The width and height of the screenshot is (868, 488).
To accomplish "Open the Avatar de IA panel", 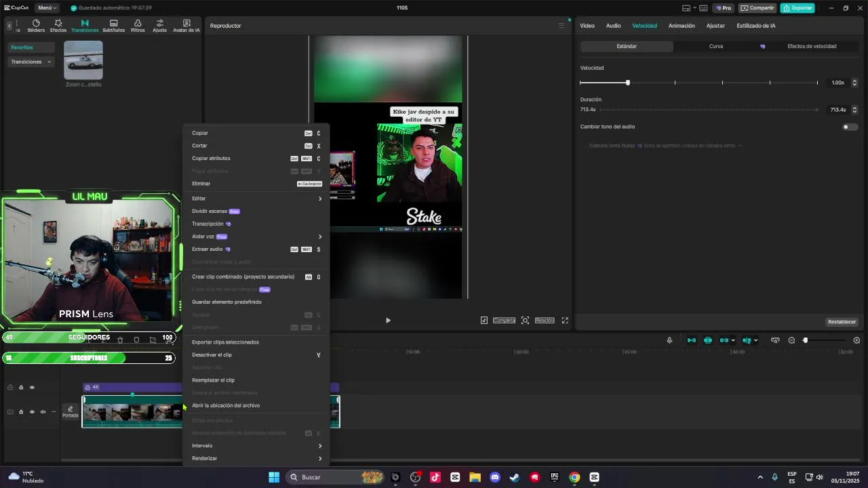I will (x=186, y=26).
